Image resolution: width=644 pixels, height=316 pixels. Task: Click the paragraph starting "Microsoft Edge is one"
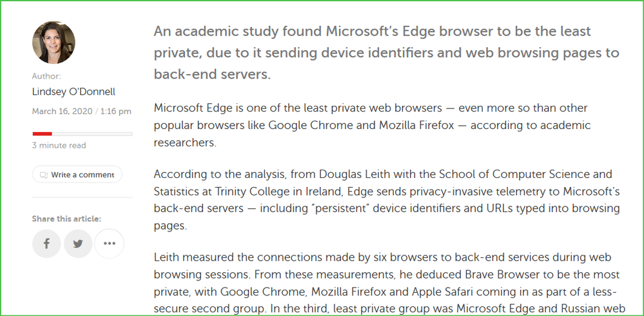(372, 124)
